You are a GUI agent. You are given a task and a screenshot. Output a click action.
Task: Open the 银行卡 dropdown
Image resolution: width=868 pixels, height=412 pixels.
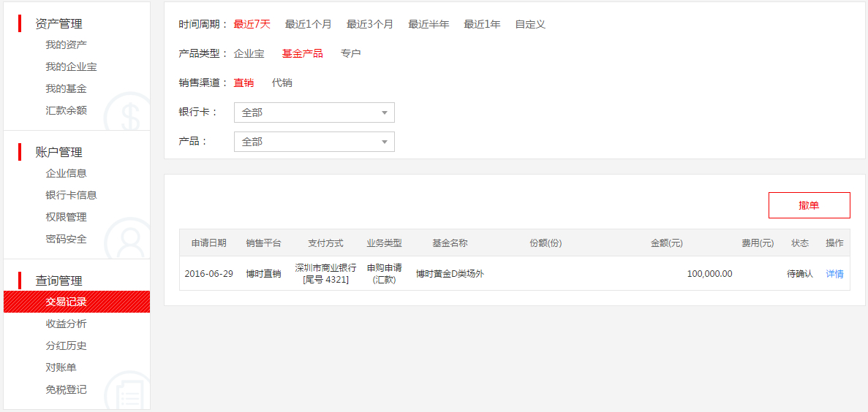tap(314, 112)
